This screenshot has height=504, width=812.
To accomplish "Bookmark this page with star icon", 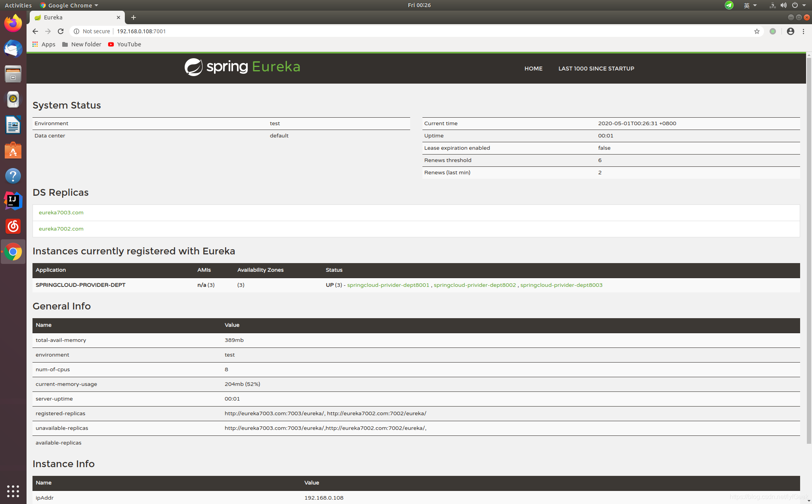I will point(757,31).
